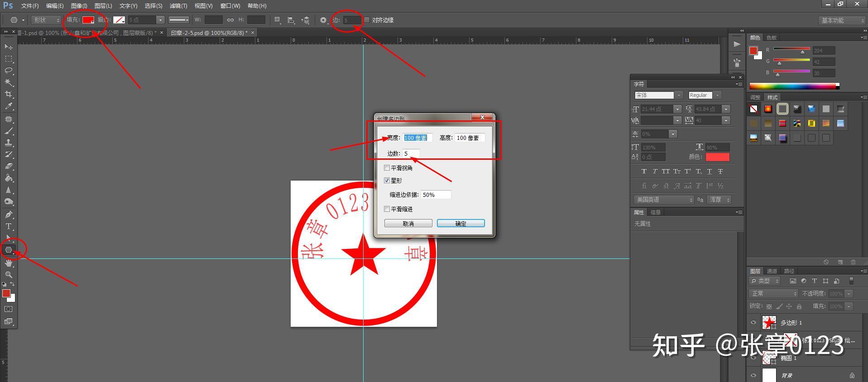
Task: Open the Brush Presets panel icon
Action: (737, 62)
